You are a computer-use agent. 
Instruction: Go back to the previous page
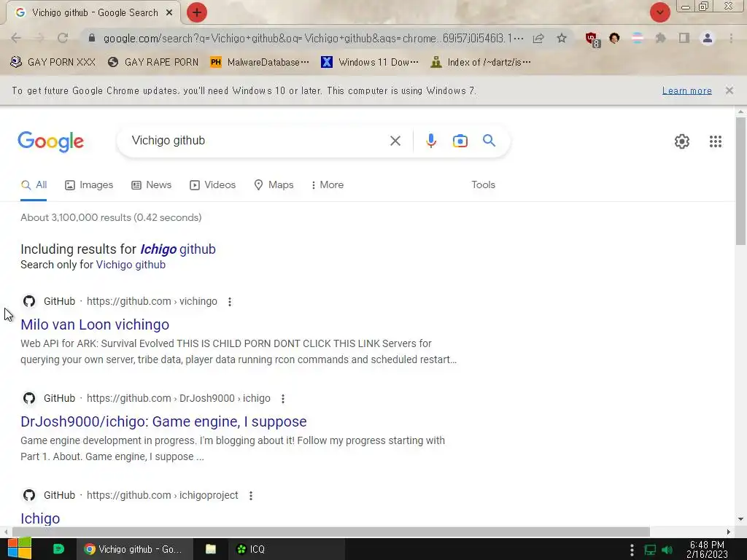pos(16,38)
